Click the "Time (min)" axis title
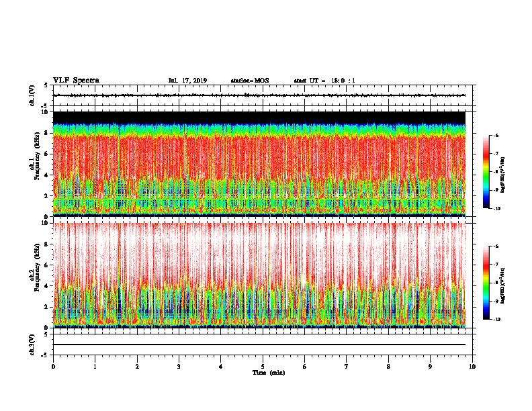 (x=269, y=373)
